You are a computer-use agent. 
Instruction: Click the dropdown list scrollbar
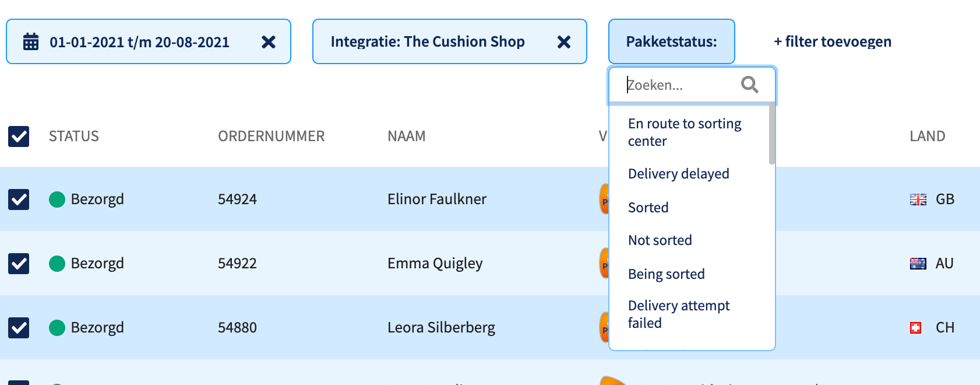pos(772,134)
